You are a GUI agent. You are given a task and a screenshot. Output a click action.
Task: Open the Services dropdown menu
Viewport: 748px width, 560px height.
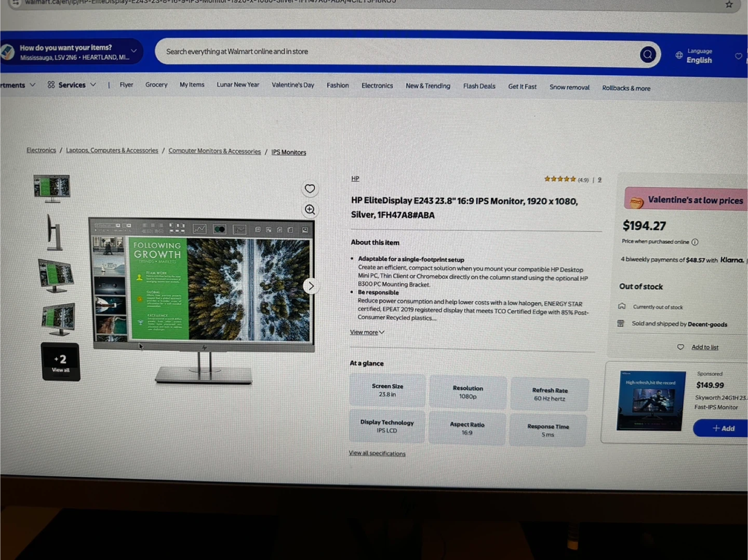[x=72, y=85]
